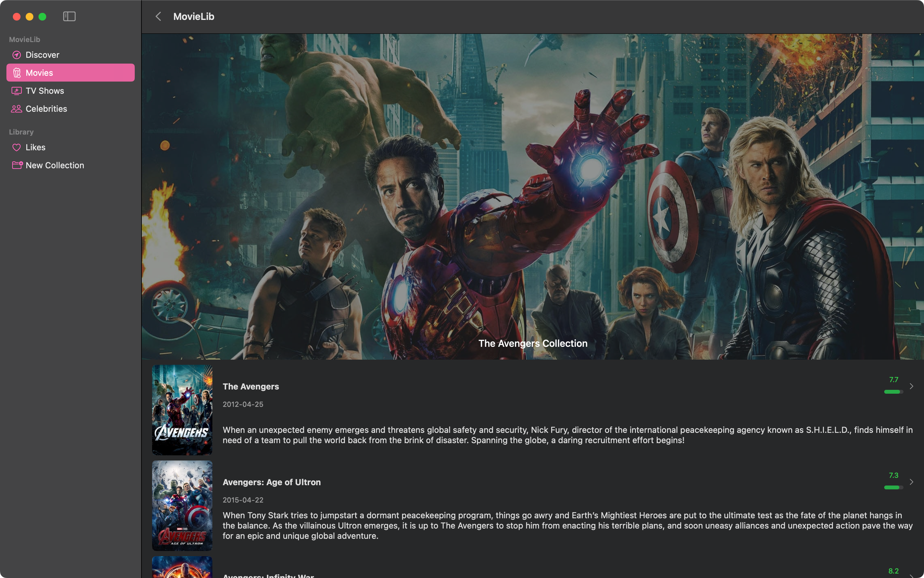This screenshot has height=578, width=924.
Task: Click the Avengers Collection backdrop image
Action: point(533,197)
